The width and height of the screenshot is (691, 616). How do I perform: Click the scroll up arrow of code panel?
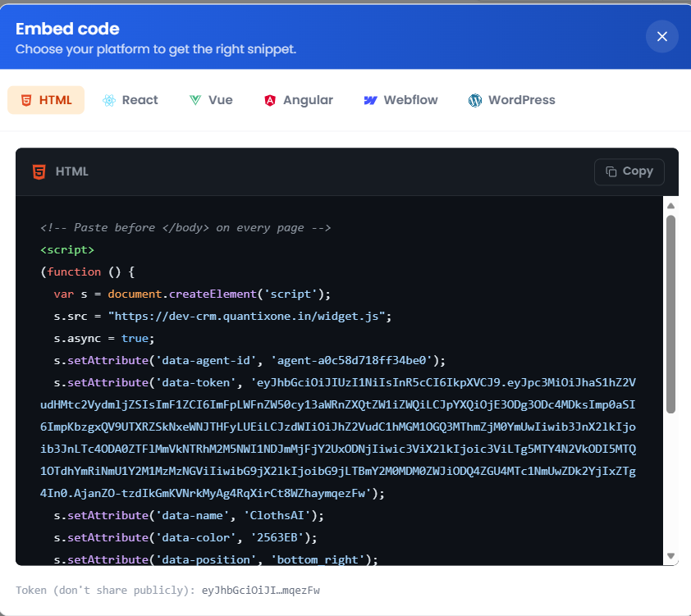670,206
